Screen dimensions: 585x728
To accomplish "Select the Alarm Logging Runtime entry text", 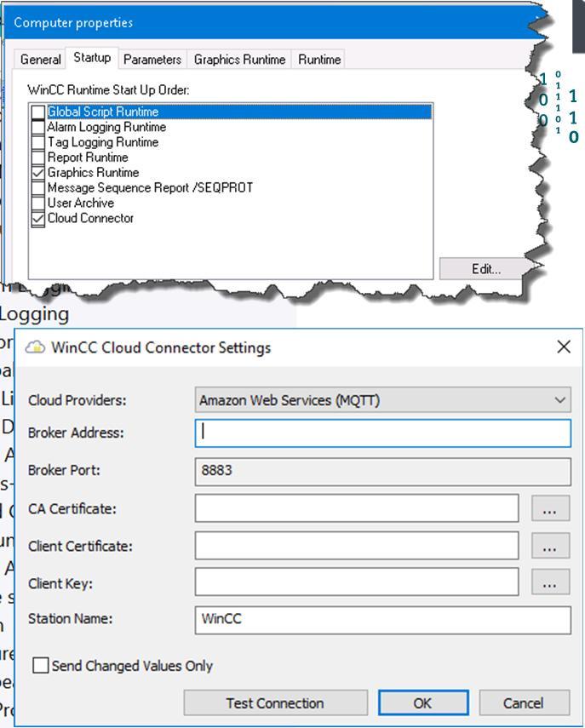I will click(x=106, y=127).
